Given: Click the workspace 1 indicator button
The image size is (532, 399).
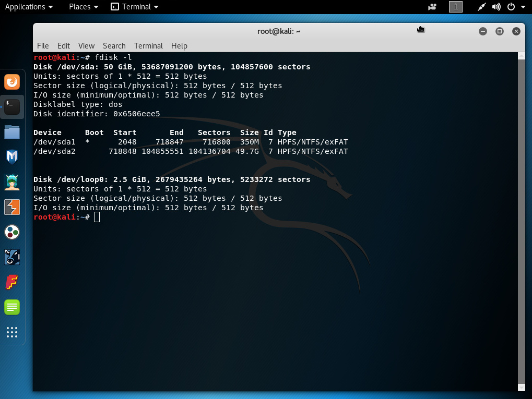Looking at the screenshot, I should (456, 7).
